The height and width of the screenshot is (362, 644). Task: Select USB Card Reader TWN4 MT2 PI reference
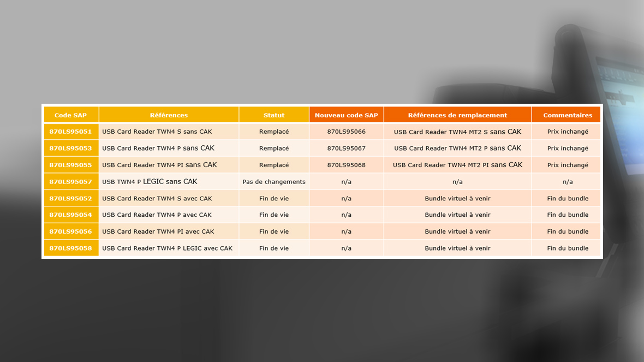[x=457, y=165]
